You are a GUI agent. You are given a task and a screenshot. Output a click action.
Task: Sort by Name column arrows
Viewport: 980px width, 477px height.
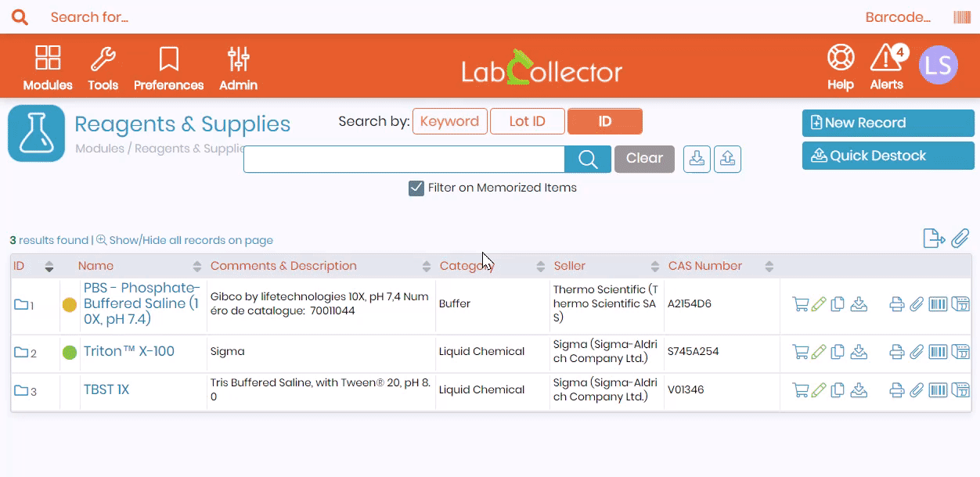click(196, 267)
